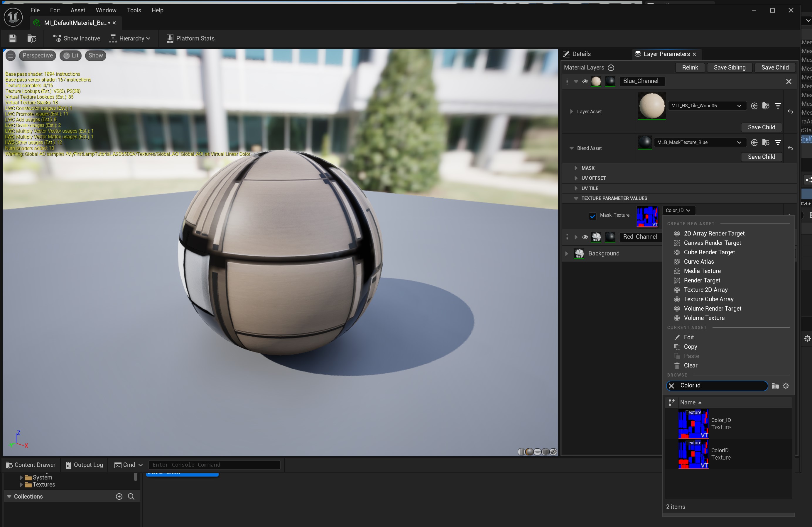
Task: Open the Asset menu
Action: [x=78, y=10]
